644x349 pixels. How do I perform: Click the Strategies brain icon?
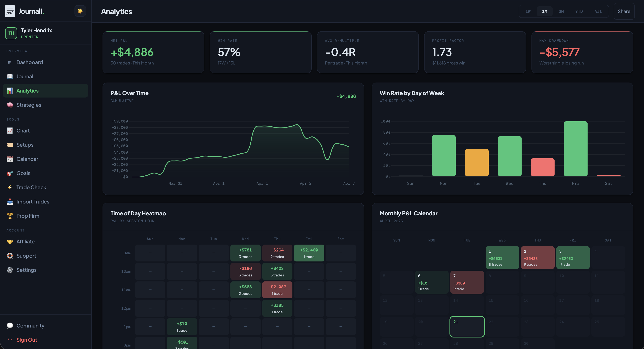(x=10, y=105)
